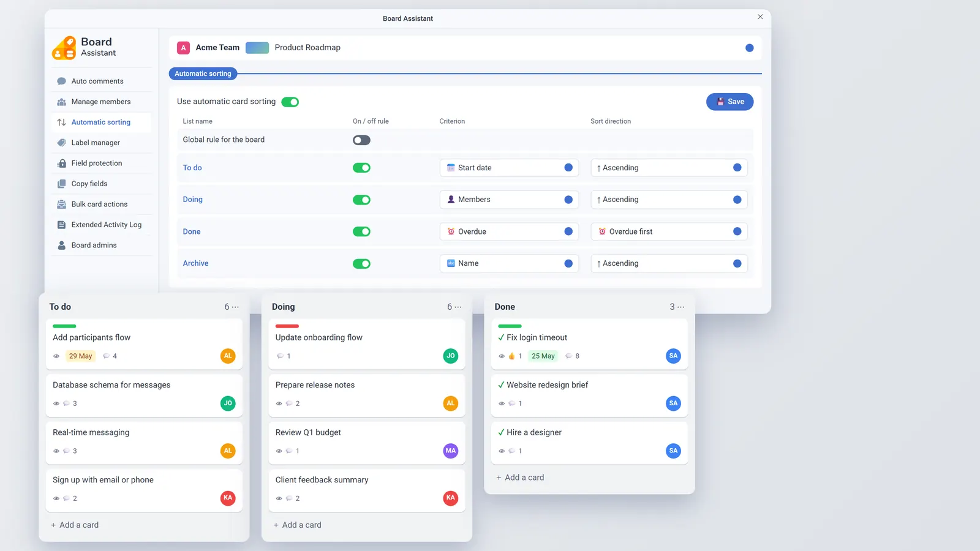Turn off the Doing list sorting rule
The height and width of the screenshot is (551, 980).
(x=361, y=200)
